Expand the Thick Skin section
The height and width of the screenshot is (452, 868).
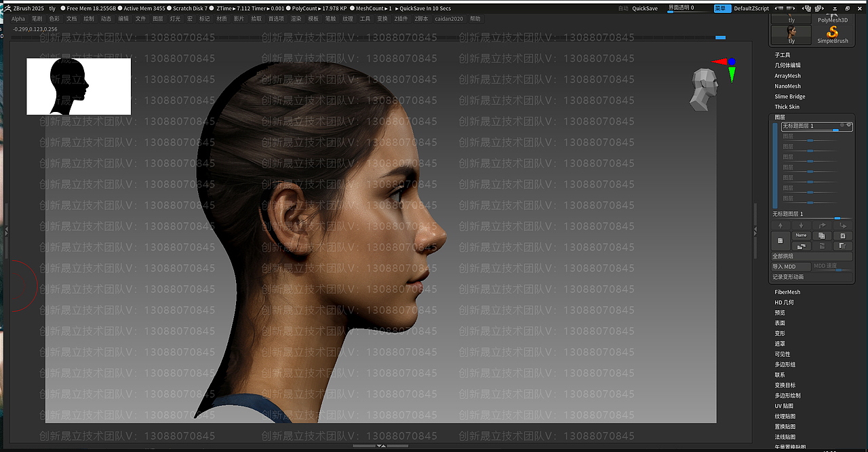(787, 107)
